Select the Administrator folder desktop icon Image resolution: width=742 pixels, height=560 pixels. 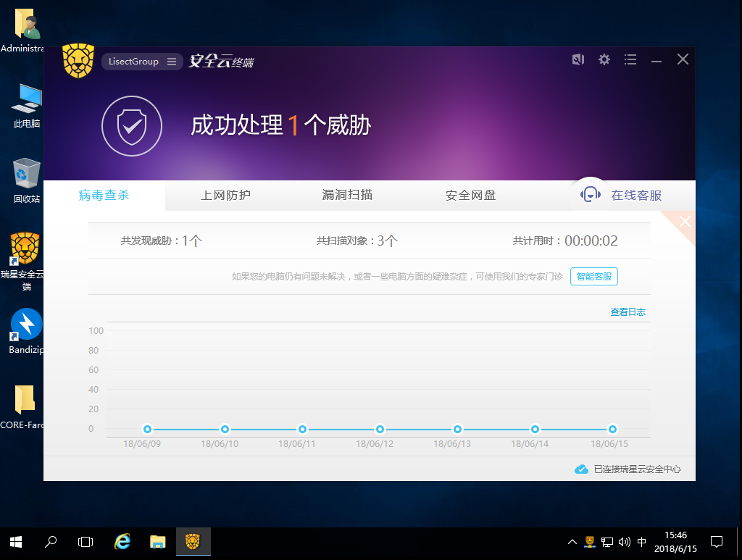click(26, 30)
